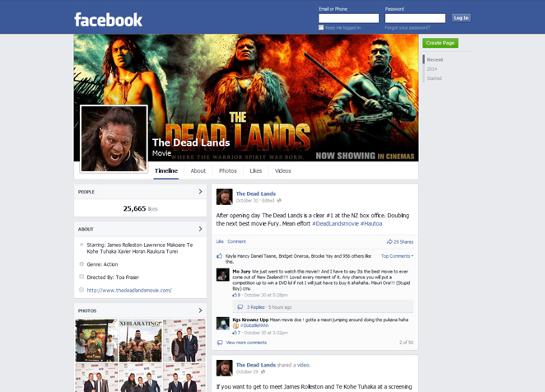
Task: Click the star icon beside the Starring info
Action: tap(82, 245)
